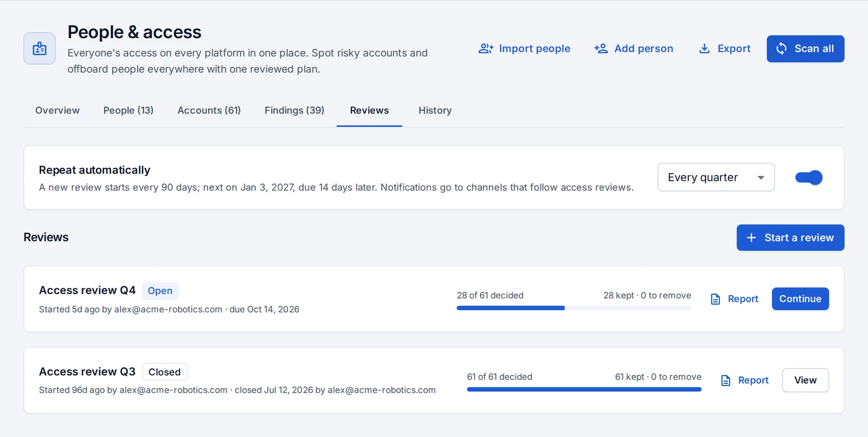Image resolution: width=868 pixels, height=437 pixels.
Task: Click the Add person icon
Action: pos(601,49)
